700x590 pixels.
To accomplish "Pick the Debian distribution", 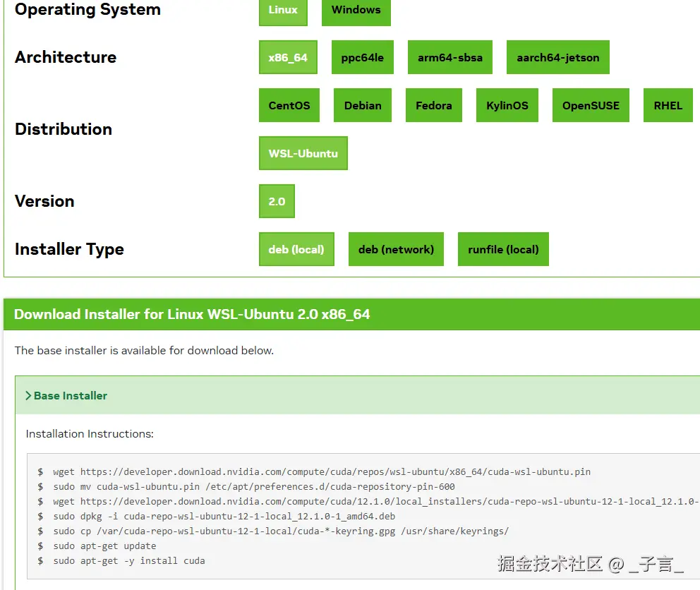I will (x=363, y=105).
